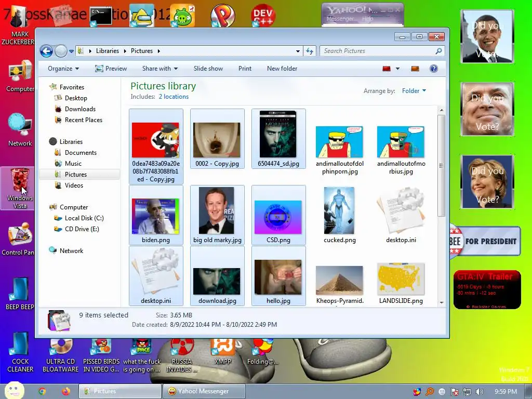532x399 pixels.
Task: Click the scrollbar down arrow
Action: pos(441,302)
